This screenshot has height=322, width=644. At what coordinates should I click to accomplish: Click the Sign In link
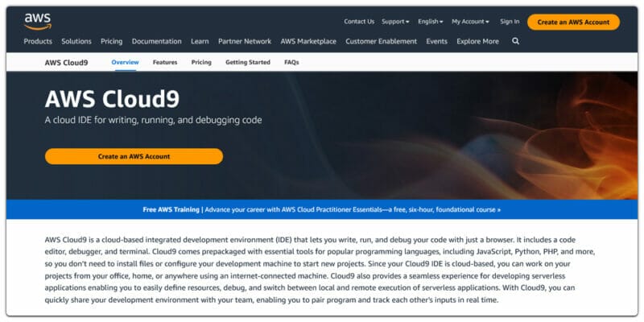[510, 22]
